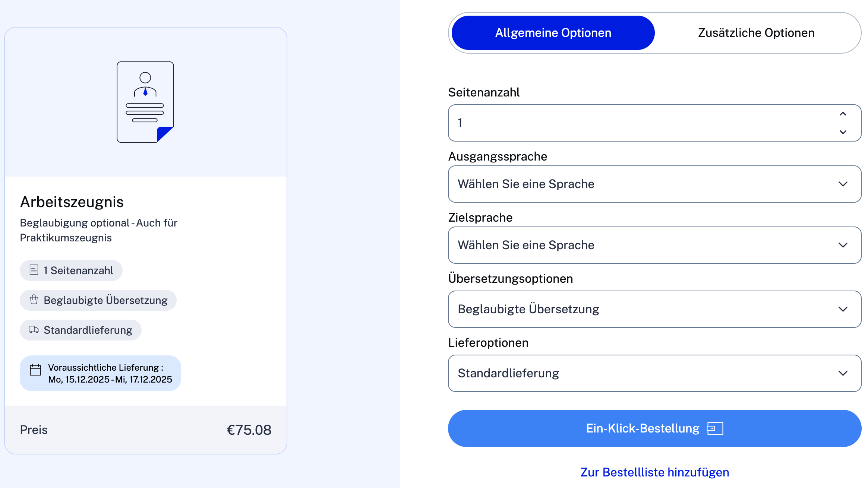The width and height of the screenshot is (868, 488).
Task: Click the chevron of the Lieferoptionen dropdown
Action: [843, 373]
